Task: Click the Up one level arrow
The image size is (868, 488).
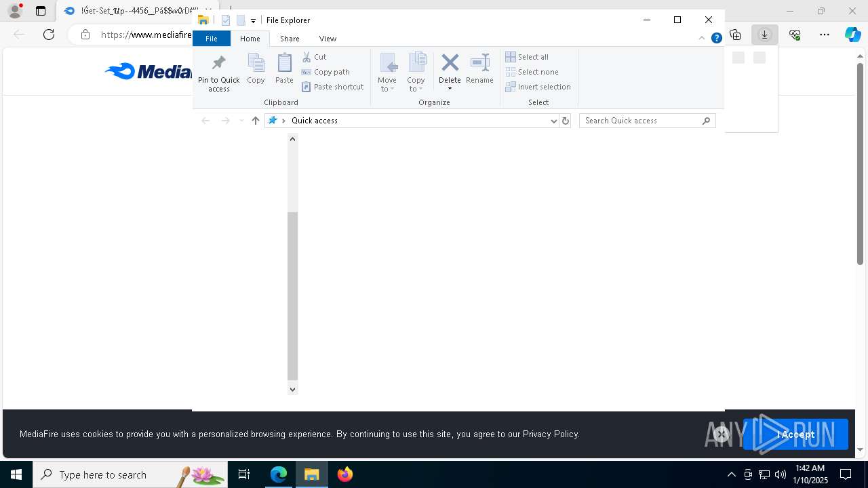Action: pyautogui.click(x=255, y=121)
